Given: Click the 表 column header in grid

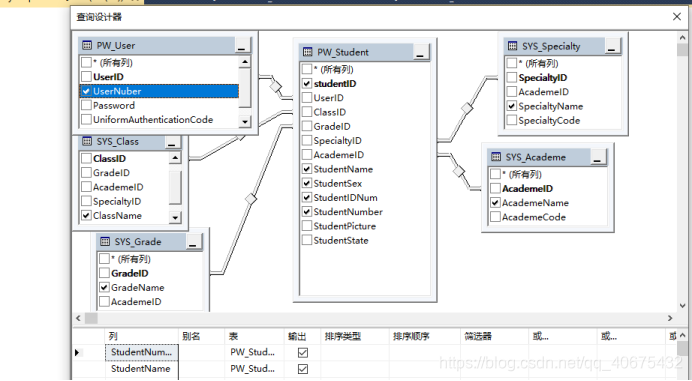Looking at the screenshot, I should [x=255, y=336].
